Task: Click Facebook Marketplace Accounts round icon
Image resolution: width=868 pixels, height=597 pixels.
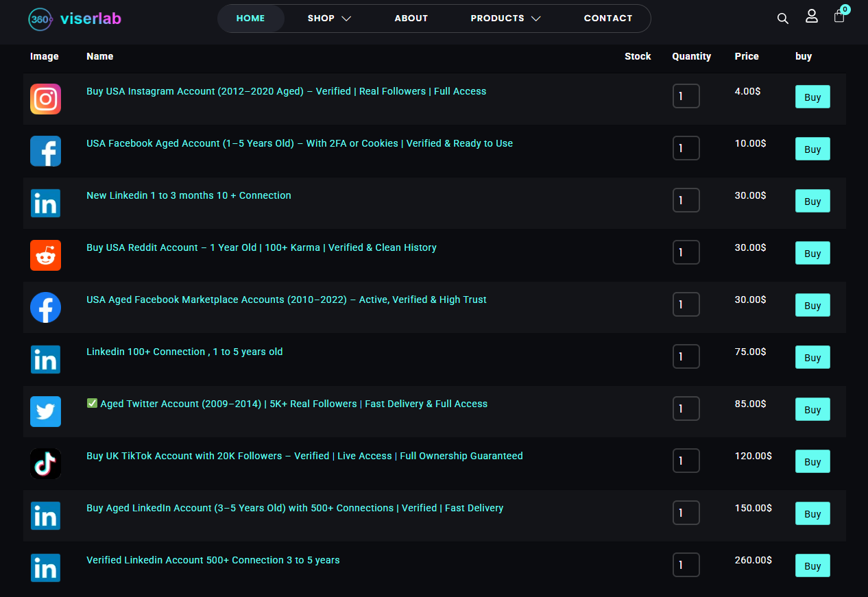Action: pyautogui.click(x=45, y=308)
